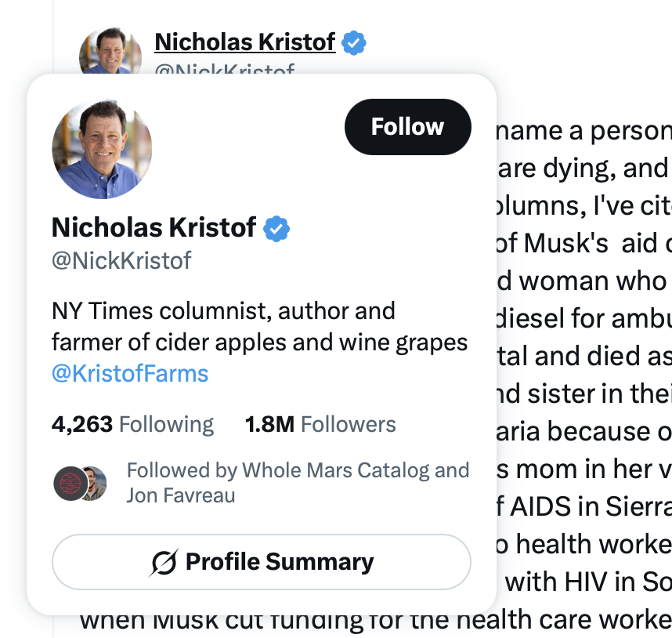Open large Nicholas Kristof profile photo
The width and height of the screenshot is (672, 638).
pos(102,149)
